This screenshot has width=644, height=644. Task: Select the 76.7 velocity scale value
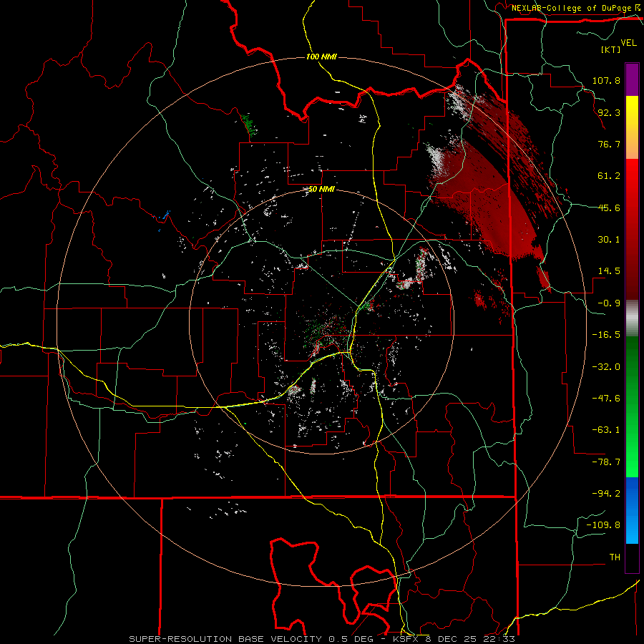(609, 144)
